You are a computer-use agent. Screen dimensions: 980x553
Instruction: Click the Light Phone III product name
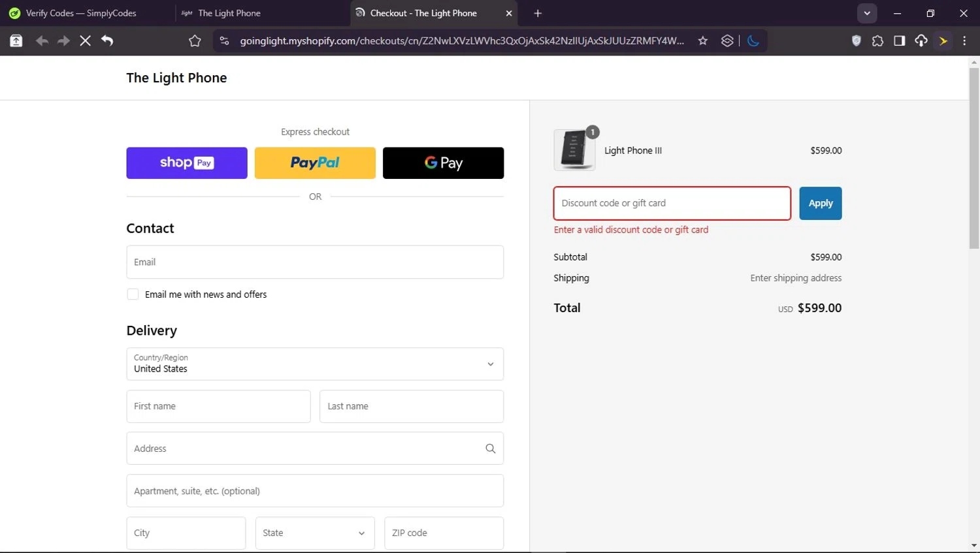click(x=633, y=150)
